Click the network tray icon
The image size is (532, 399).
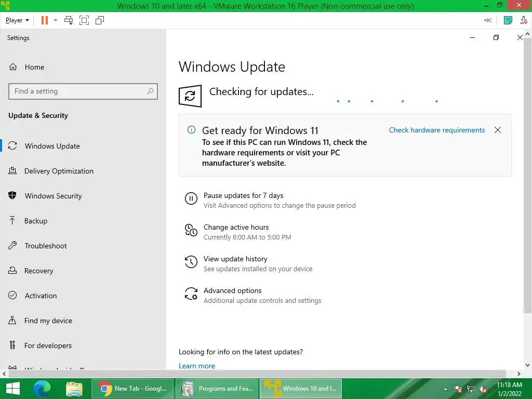pos(471,389)
